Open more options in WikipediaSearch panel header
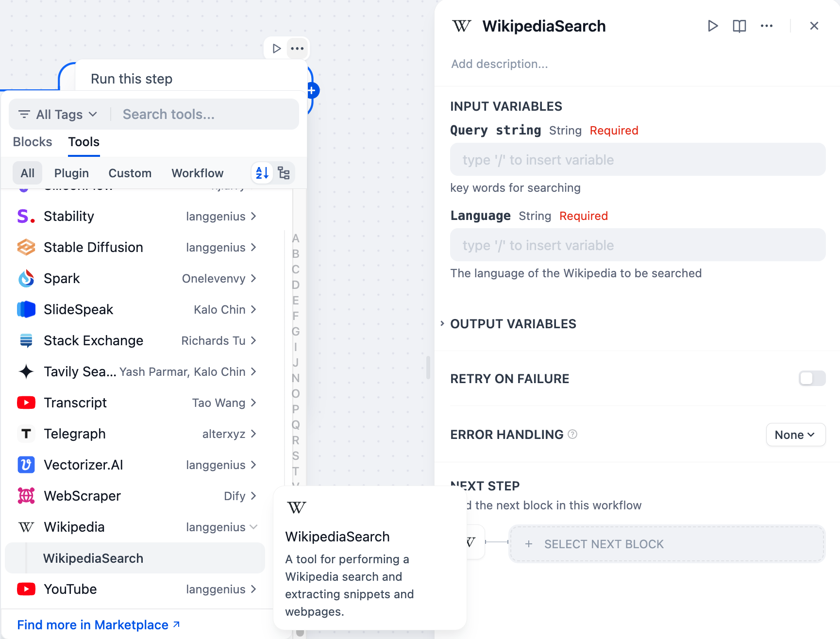The image size is (840, 639). pos(767,26)
